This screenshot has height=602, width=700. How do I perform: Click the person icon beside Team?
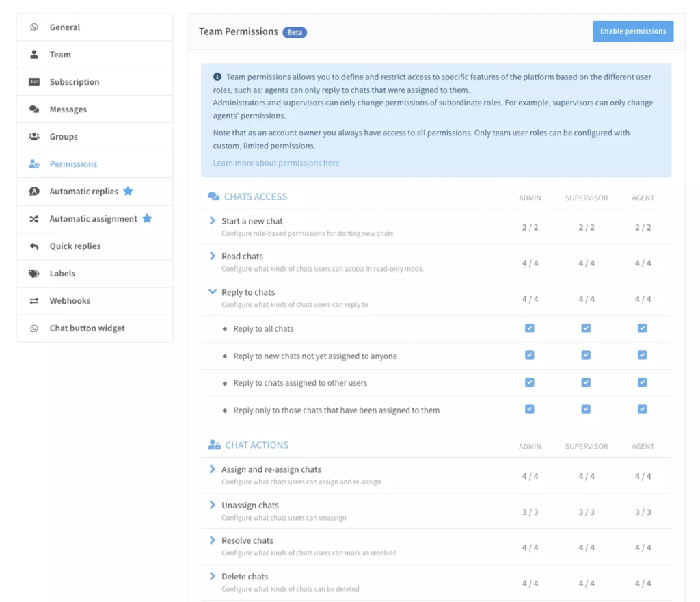(x=34, y=55)
